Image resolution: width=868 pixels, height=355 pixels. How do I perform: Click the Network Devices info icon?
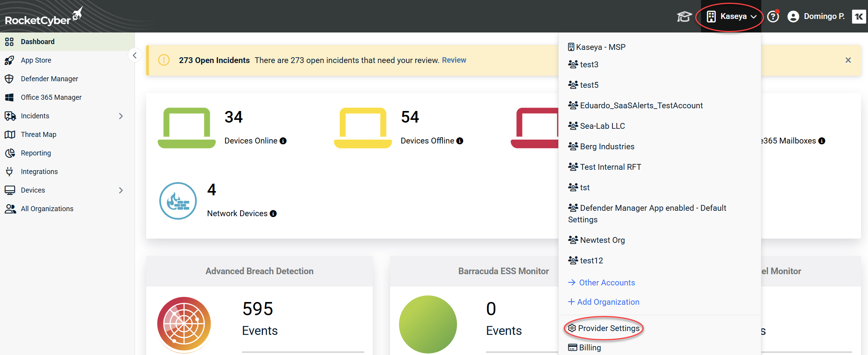click(273, 213)
